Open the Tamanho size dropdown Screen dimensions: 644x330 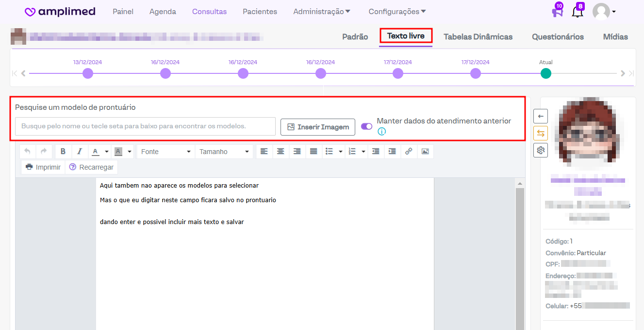[x=224, y=152]
